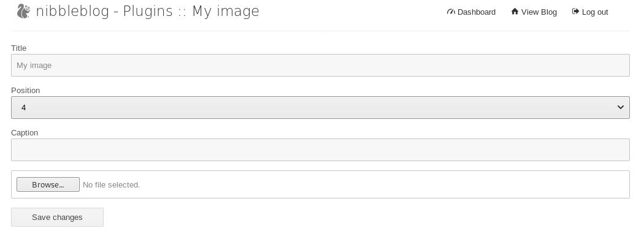Image resolution: width=644 pixels, height=231 pixels.
Task: Open the Position select showing 4
Action: point(320,107)
